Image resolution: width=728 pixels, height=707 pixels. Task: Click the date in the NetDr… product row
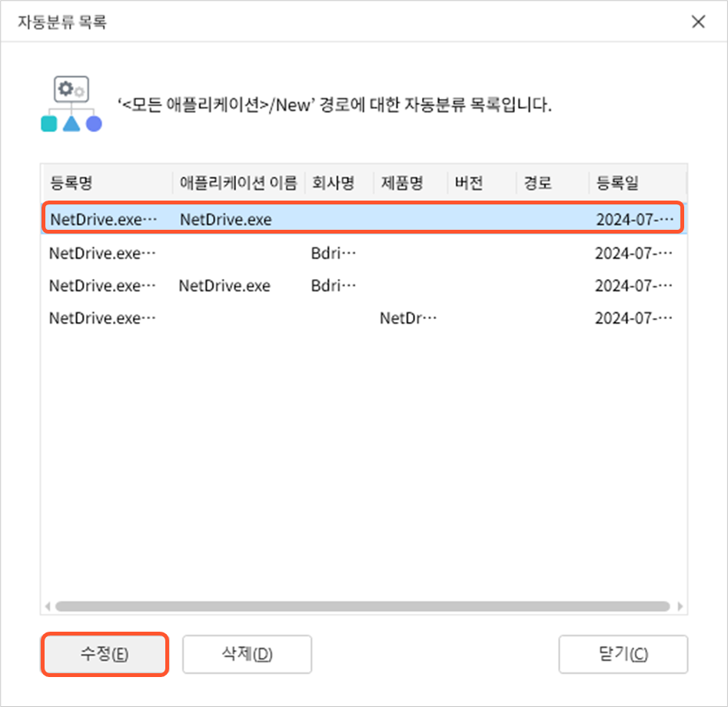(x=633, y=318)
